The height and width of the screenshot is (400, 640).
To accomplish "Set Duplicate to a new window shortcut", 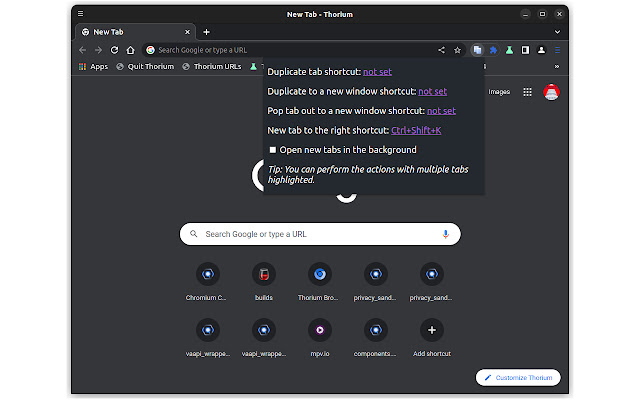I will pos(432,91).
